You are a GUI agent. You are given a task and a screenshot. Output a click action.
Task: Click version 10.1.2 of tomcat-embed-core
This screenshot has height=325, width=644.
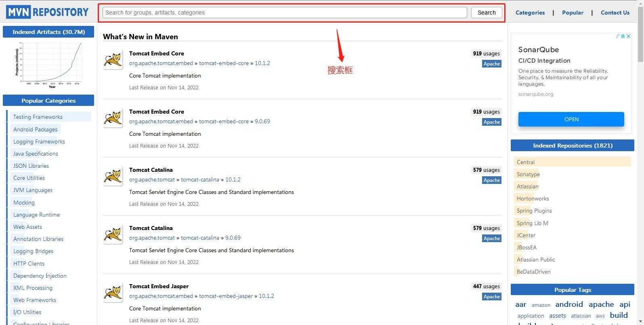[x=262, y=63]
